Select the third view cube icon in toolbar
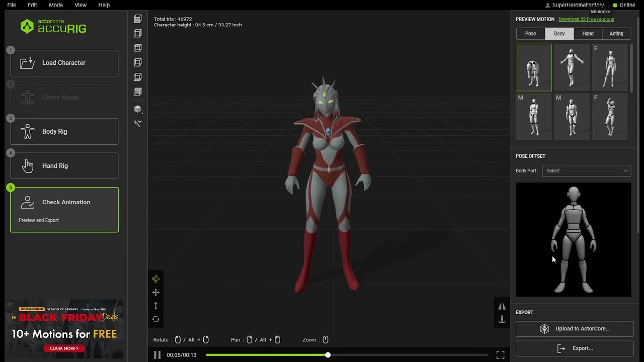Screen dimensions: 644x362 pyautogui.click(x=137, y=48)
